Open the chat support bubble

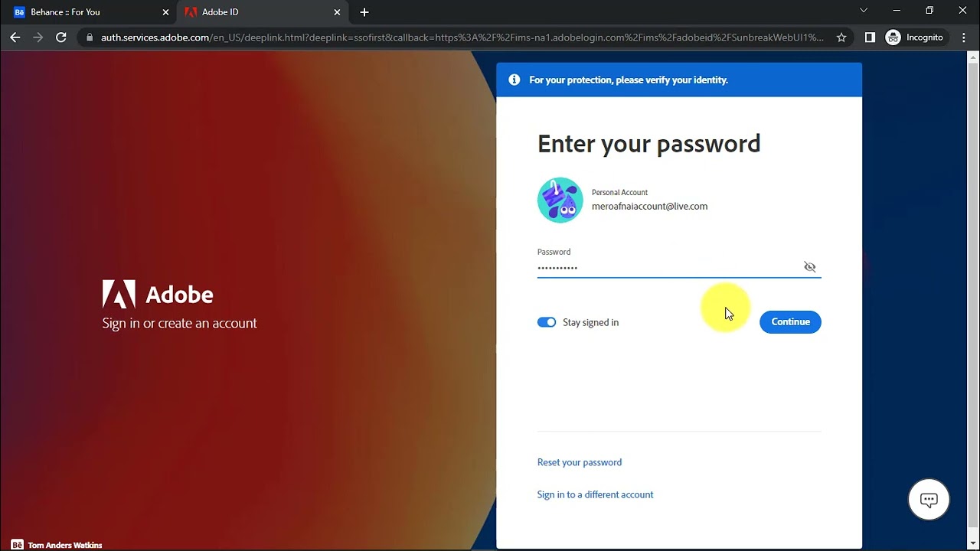[x=929, y=500]
